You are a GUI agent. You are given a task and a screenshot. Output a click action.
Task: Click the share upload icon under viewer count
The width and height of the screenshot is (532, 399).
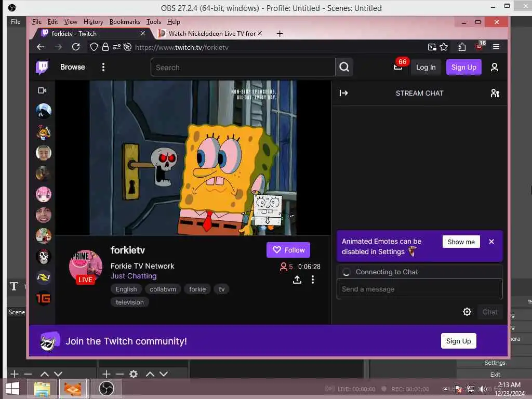297,280
